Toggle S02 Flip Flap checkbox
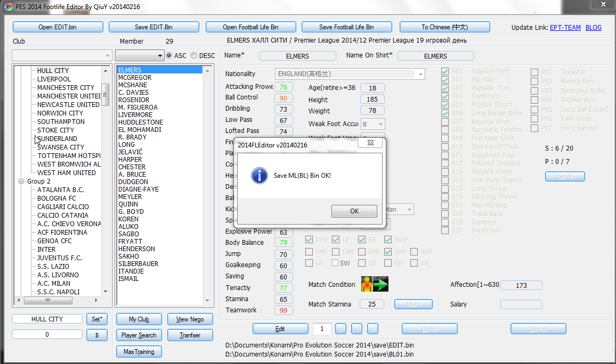This screenshot has width=616, height=364. click(x=445, y=80)
